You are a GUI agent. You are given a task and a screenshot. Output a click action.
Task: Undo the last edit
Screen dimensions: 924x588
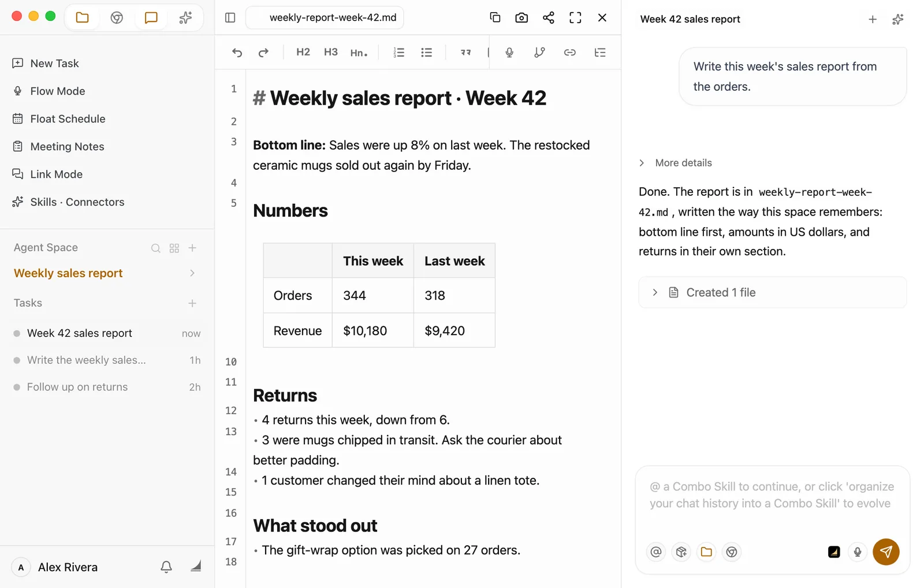point(237,53)
